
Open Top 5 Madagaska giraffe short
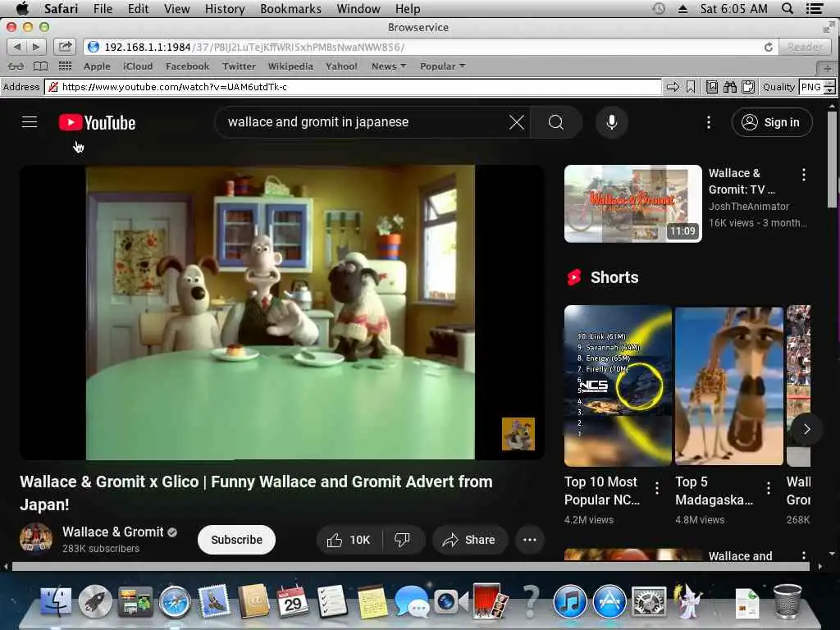coord(728,386)
